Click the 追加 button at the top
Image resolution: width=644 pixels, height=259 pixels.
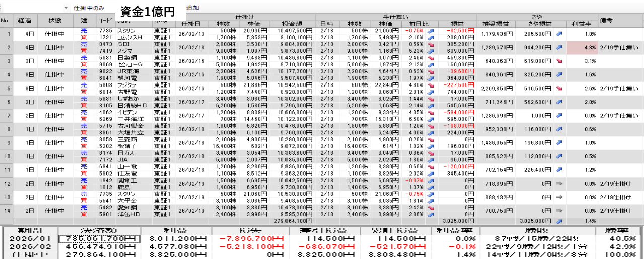click(x=192, y=8)
